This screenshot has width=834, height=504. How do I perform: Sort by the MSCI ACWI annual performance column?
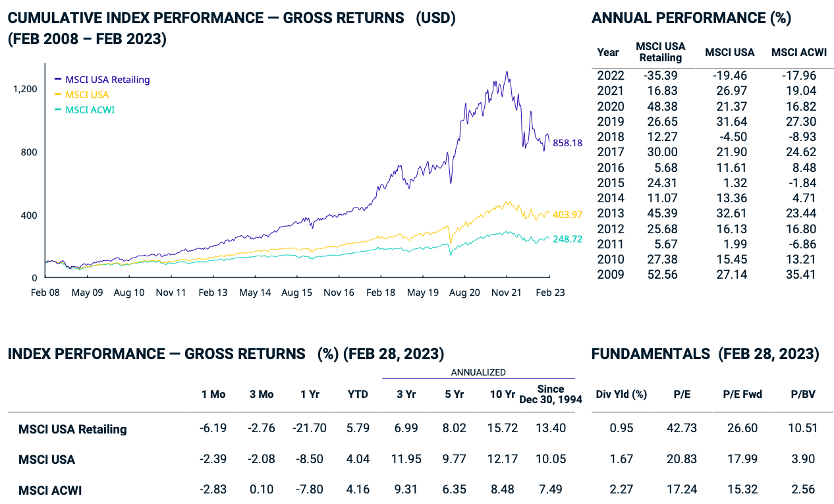point(798,52)
